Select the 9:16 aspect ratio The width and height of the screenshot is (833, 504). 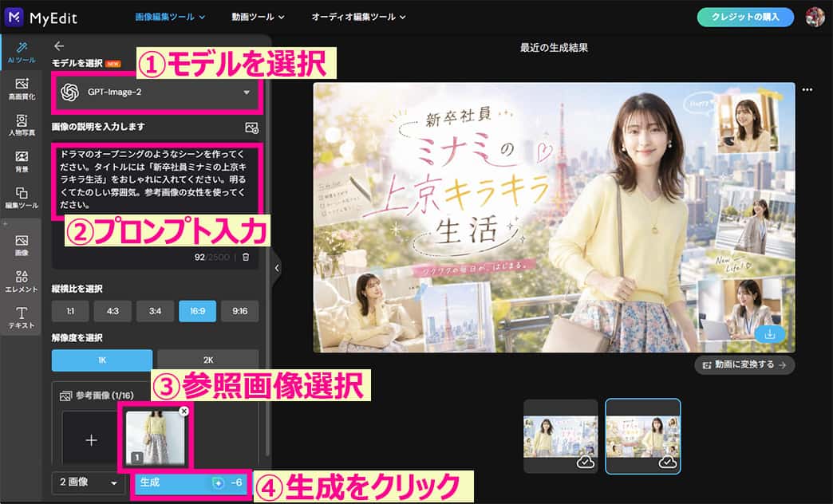240,311
